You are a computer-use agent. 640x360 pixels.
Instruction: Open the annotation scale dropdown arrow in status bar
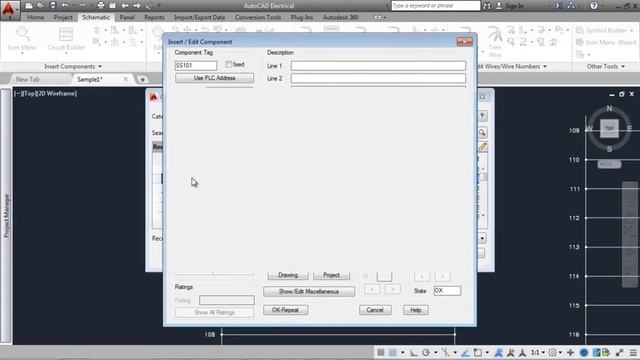(543, 353)
